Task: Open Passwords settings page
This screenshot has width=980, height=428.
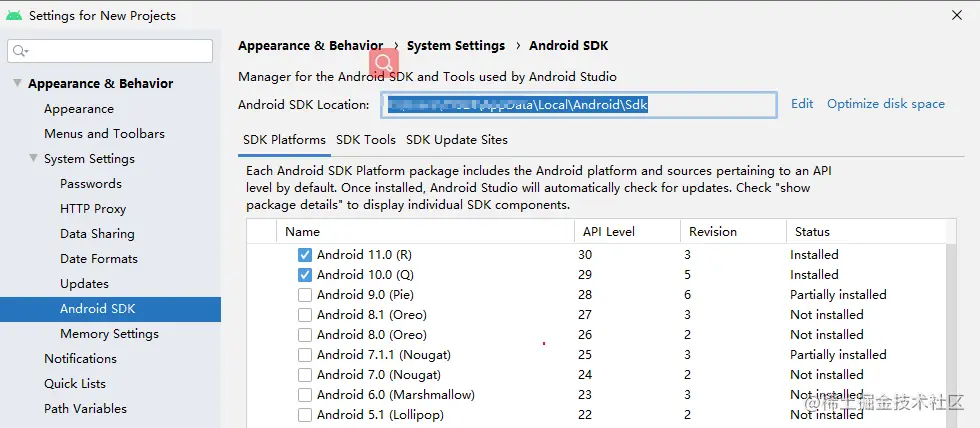Action: click(x=91, y=184)
